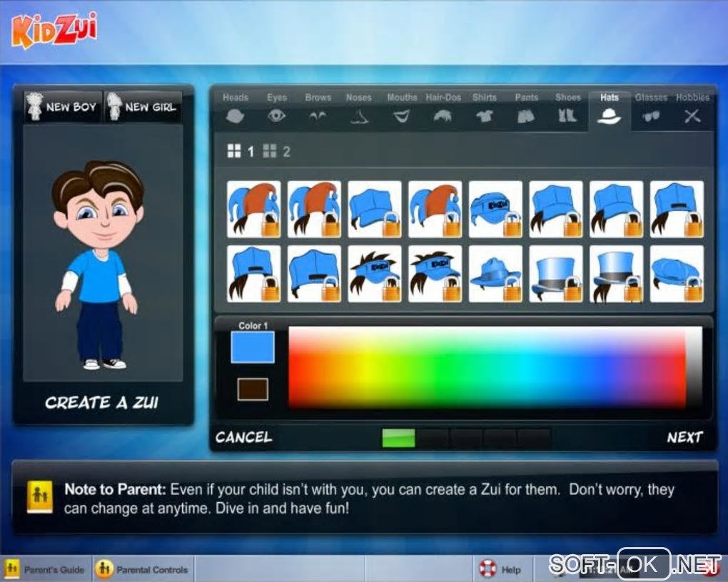Open Parent's Guide in taskbar
Viewport: 728px width, 582px height.
tap(46, 569)
